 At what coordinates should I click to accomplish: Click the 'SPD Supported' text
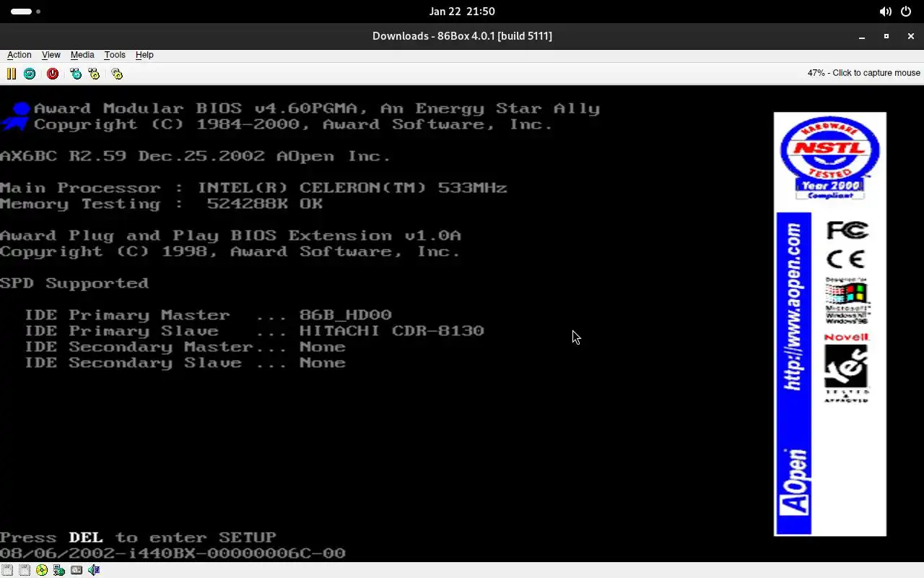(x=74, y=283)
